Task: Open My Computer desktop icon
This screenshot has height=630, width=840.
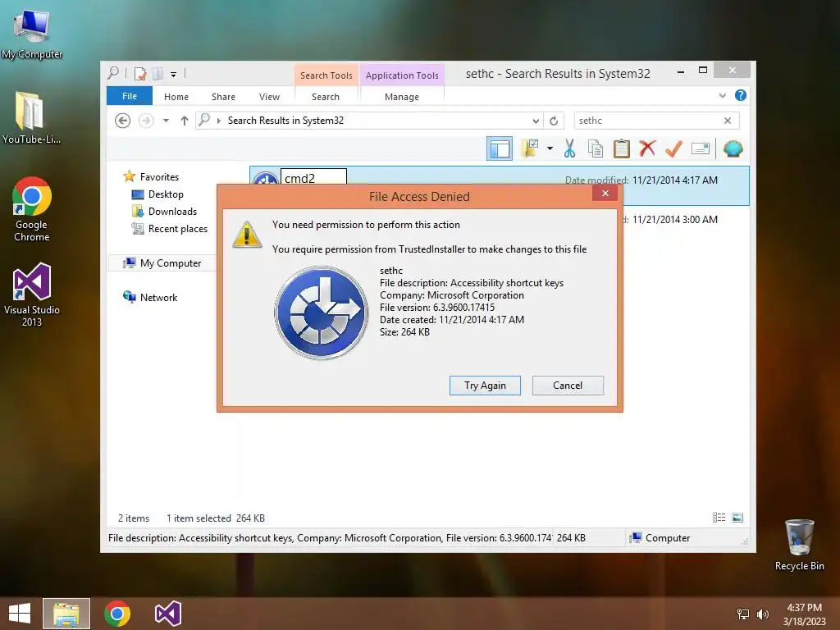Action: (x=32, y=34)
